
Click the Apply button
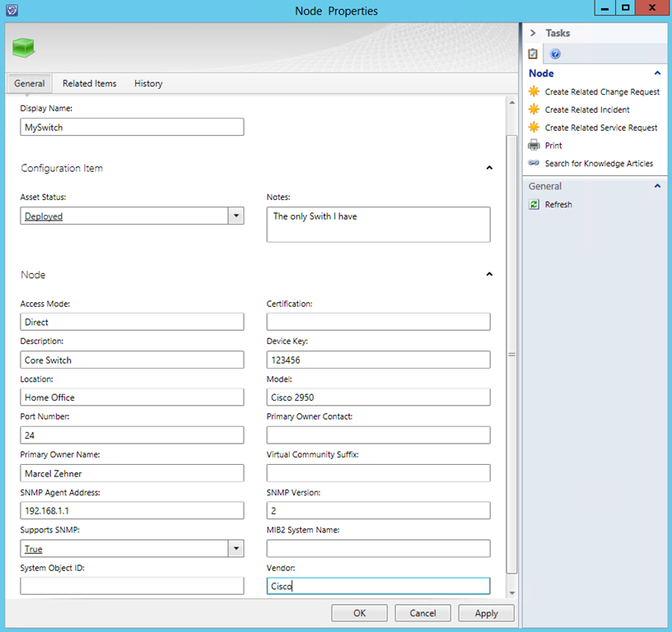point(486,613)
